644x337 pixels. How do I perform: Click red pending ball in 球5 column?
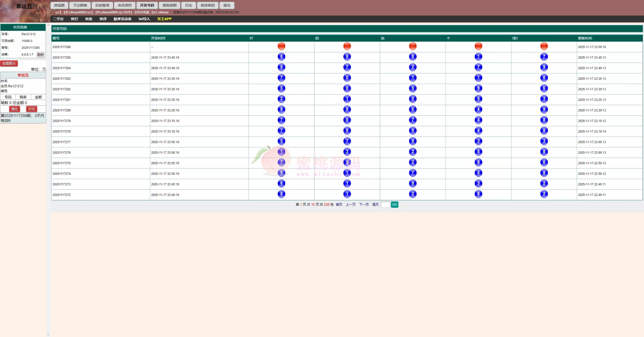pos(544,46)
